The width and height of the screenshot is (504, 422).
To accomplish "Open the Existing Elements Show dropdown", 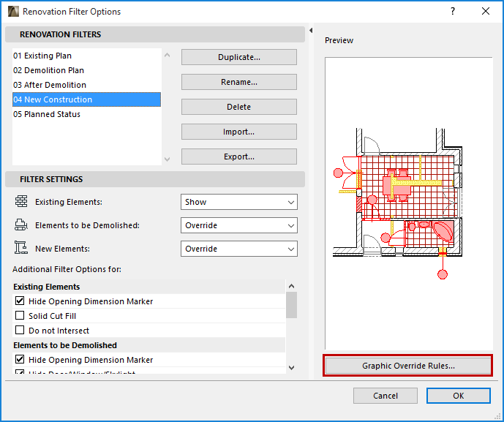I will pos(238,202).
